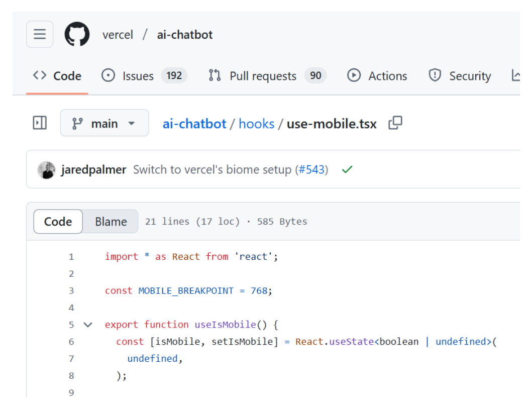Click line number 3

point(71,290)
